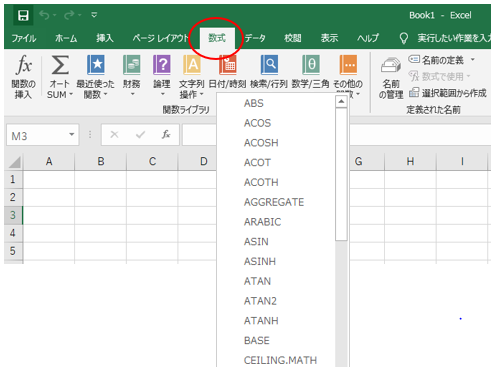The image size is (492, 367).
Task: Click the オート SUM sigma icon
Action: click(x=60, y=65)
